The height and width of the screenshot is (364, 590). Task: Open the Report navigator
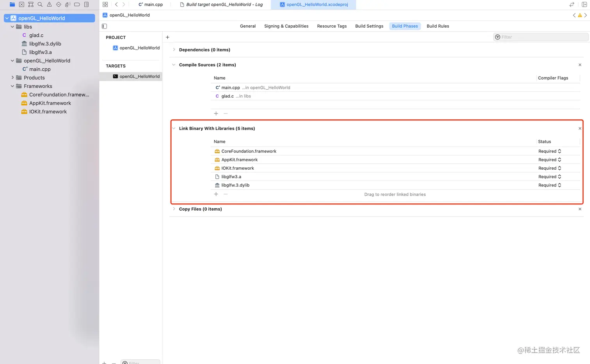[86, 5]
